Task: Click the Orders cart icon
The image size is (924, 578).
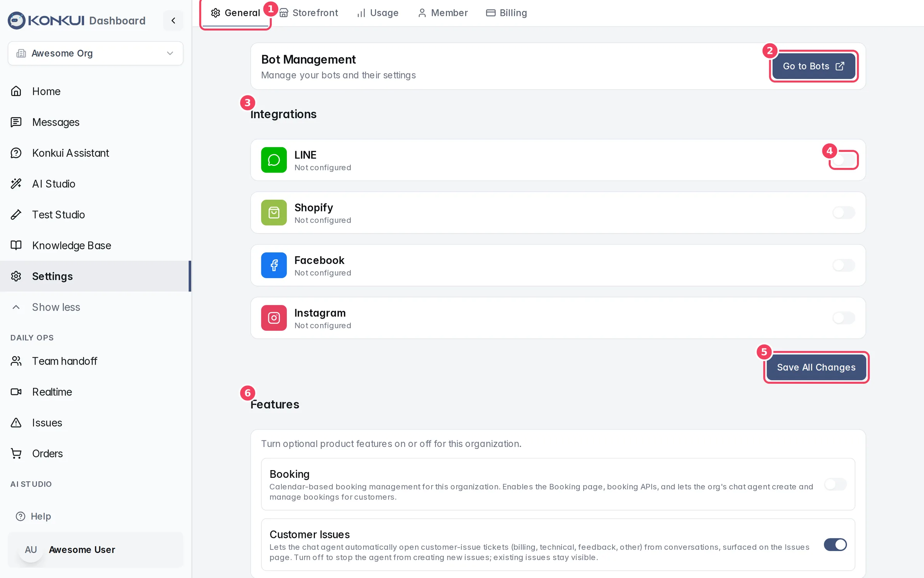Action: 16,454
